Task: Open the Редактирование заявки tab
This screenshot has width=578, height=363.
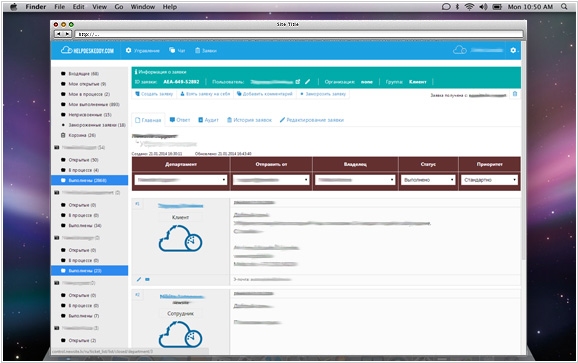Action: coord(312,120)
